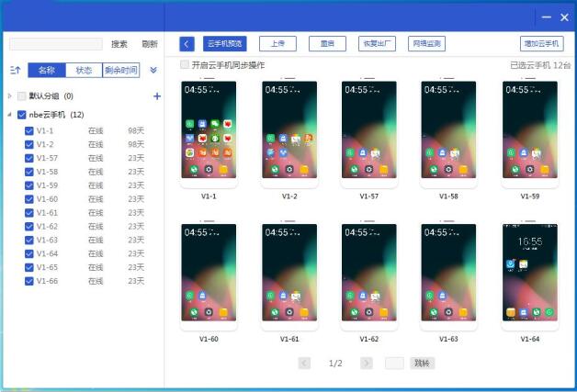Uncheck the V1-57 device checkbox
Viewport: 577px width, 392px height.
29,158
